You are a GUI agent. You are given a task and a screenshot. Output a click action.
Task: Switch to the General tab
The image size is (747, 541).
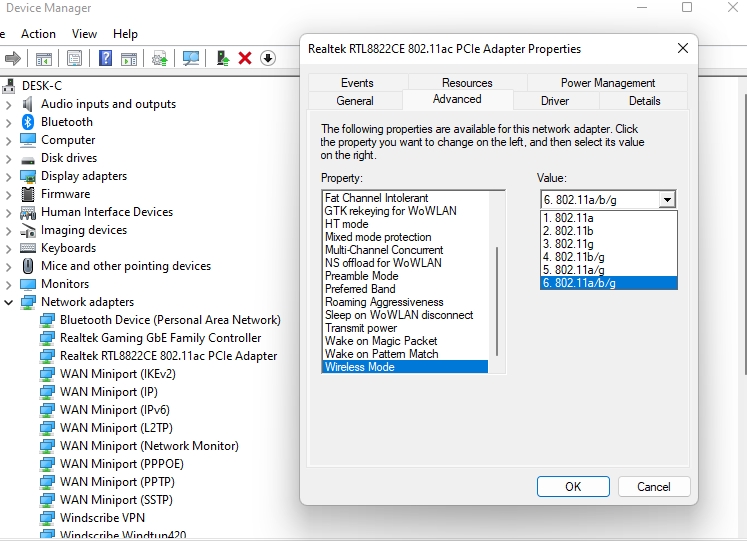click(x=355, y=101)
